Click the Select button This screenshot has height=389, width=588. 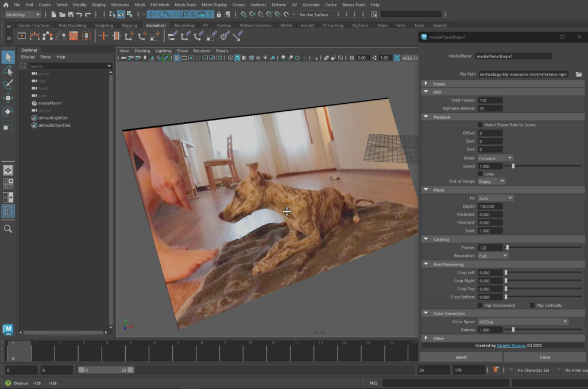tap(461, 357)
